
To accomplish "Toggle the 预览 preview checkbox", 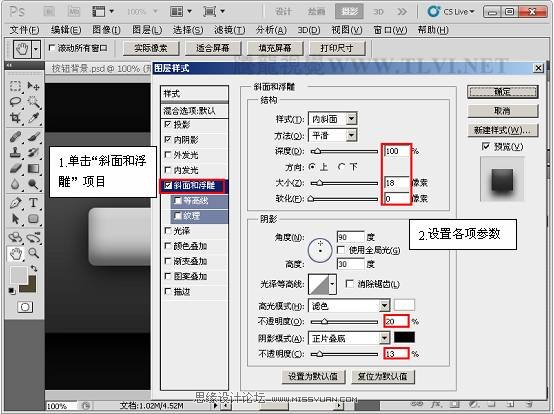I will (486, 146).
